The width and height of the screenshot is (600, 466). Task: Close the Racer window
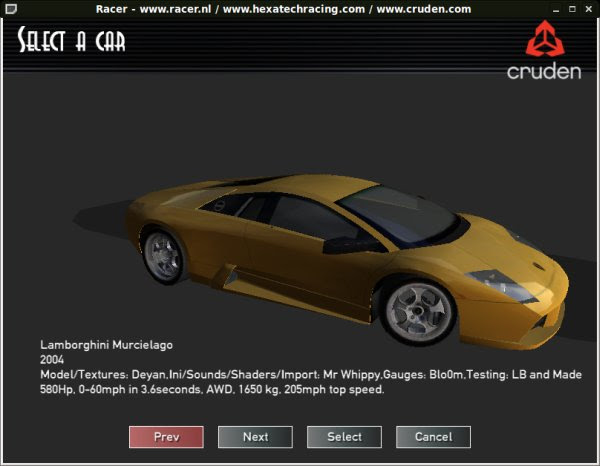pos(589,9)
